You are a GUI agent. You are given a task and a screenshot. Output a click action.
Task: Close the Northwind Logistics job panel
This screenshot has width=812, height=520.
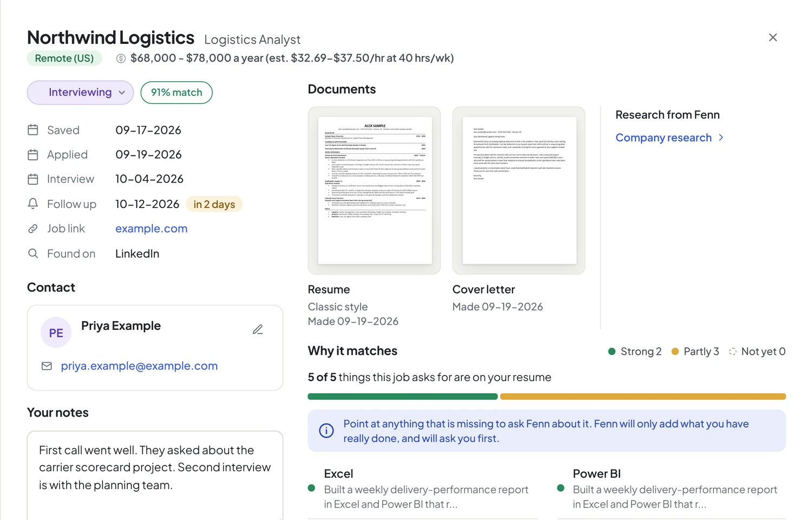click(772, 37)
